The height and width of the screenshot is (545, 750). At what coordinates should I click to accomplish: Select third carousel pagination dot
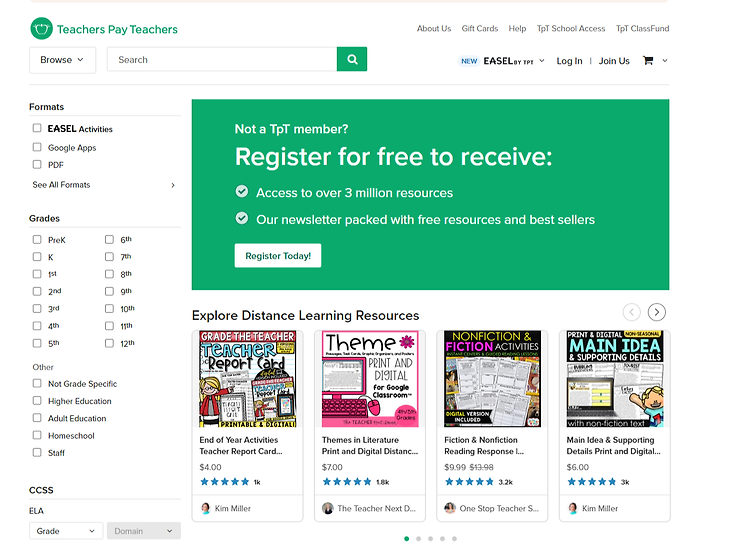(430, 539)
